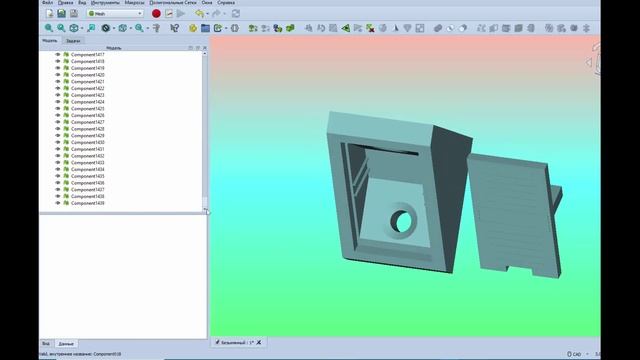Click the model tree scrollbar up arrow

204,54
